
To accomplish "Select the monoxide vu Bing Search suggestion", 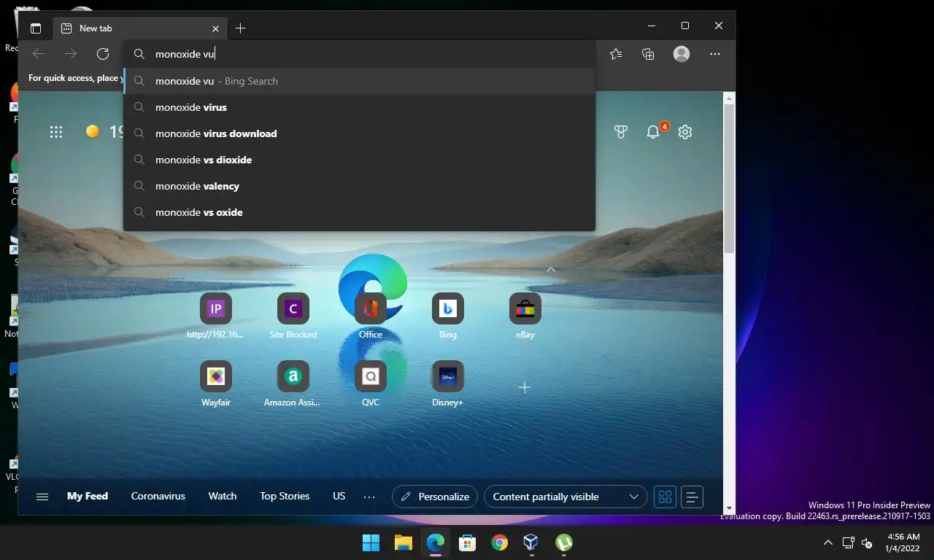I will click(x=360, y=81).
